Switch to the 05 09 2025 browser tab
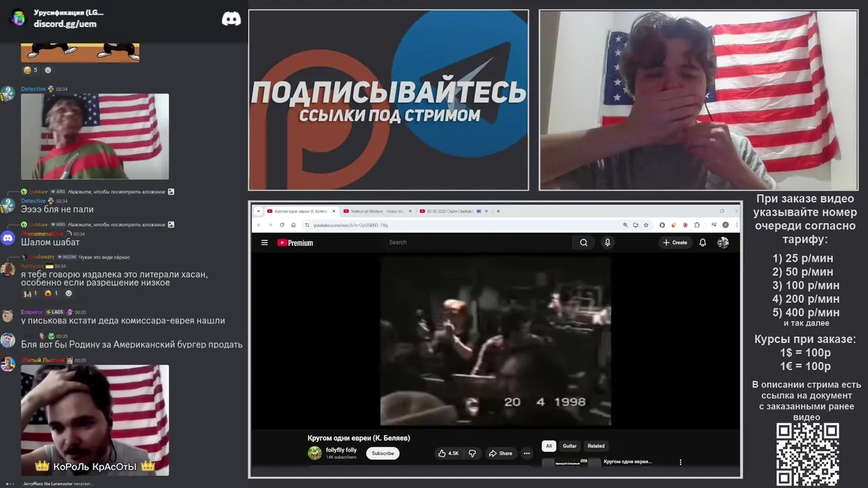The image size is (868, 488). (x=453, y=211)
